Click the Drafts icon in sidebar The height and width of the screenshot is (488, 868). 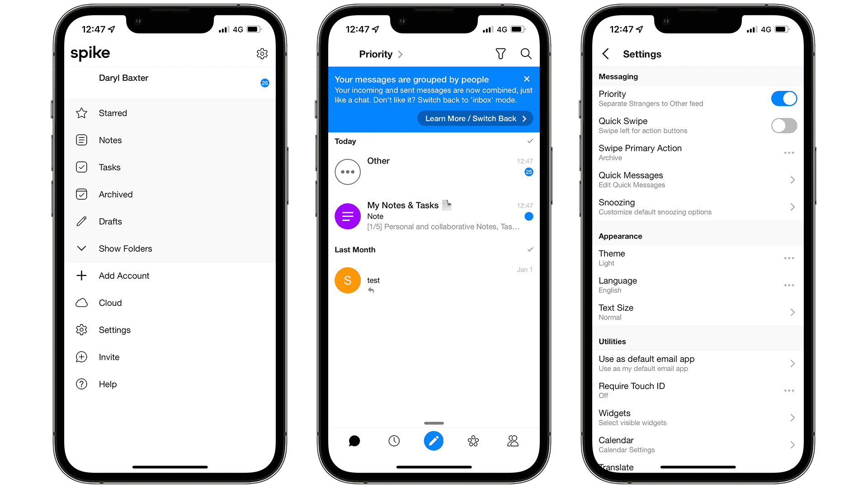pyautogui.click(x=83, y=221)
